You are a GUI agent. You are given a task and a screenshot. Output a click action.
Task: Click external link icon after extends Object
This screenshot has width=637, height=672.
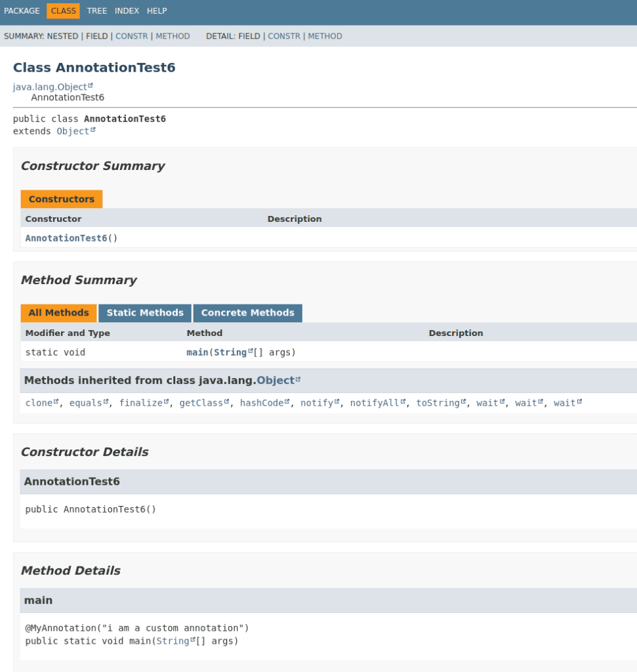pos(93,129)
